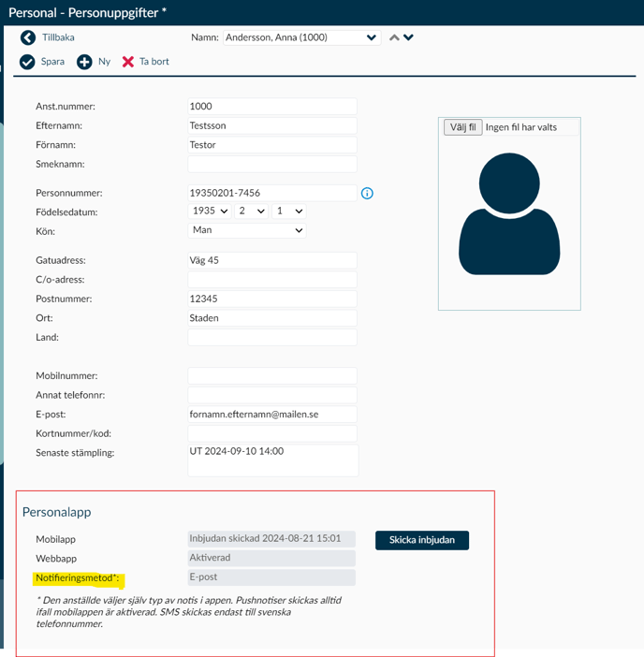Click the info icon beside Personnummer
This screenshot has height=657, width=644.
[367, 193]
